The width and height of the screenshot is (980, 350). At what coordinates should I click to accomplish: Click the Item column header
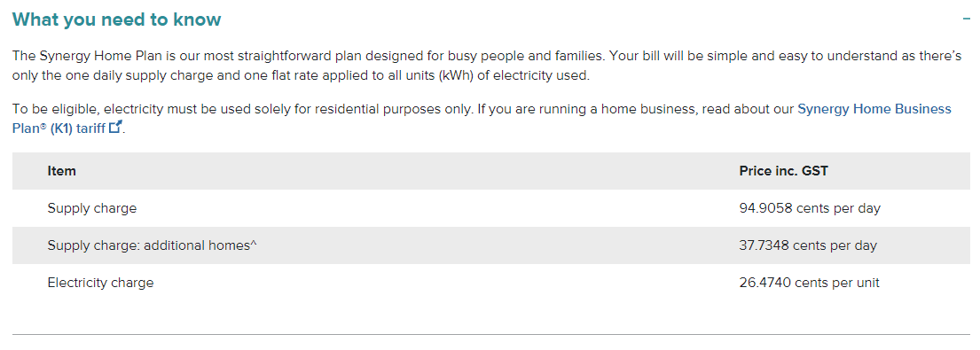[x=62, y=171]
